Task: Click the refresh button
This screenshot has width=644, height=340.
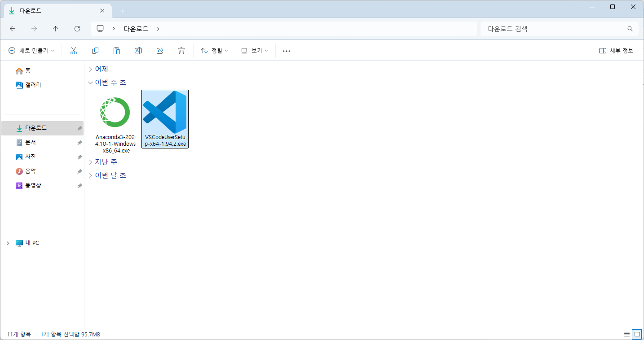Action: coord(77,28)
